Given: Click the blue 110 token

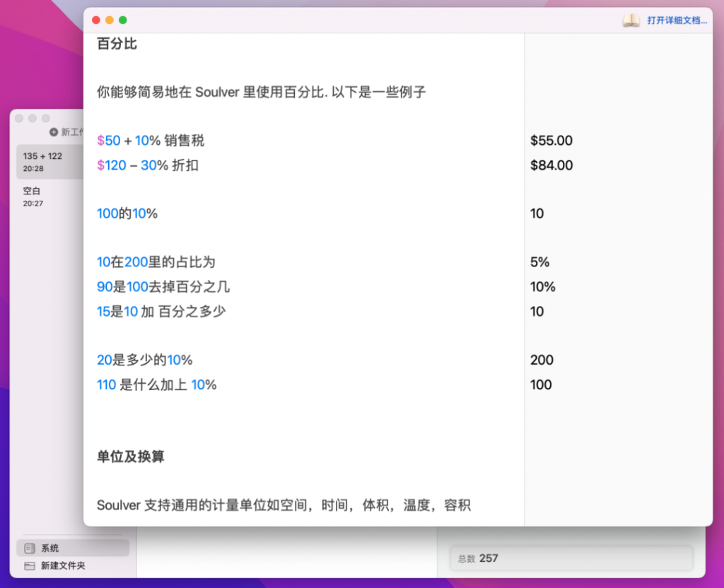Looking at the screenshot, I should 106,384.
